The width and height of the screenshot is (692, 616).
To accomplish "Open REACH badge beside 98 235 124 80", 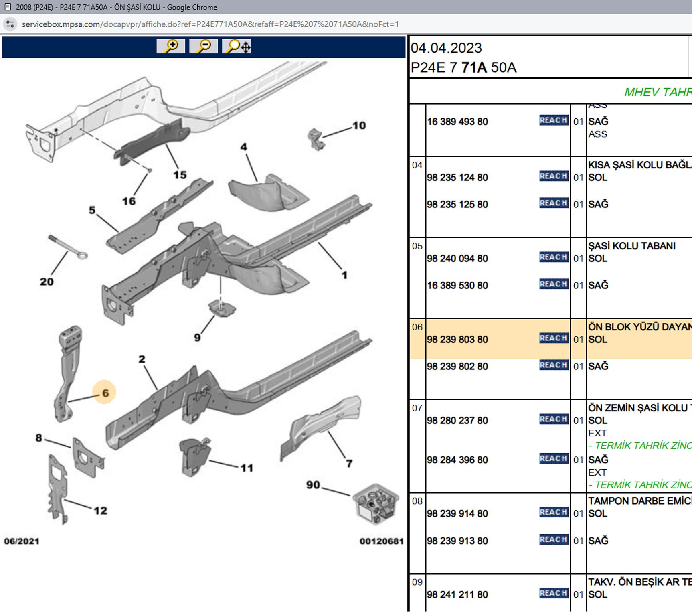I will [x=553, y=176].
